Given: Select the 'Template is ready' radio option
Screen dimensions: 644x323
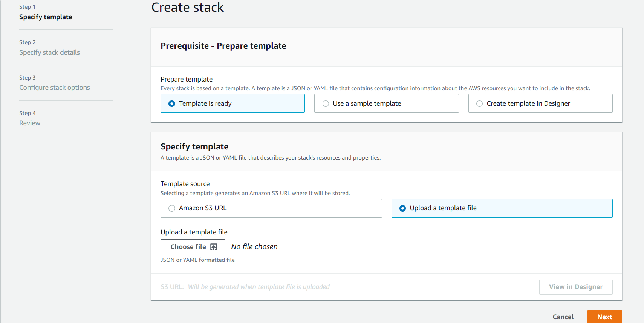Looking at the screenshot, I should 233,103.
